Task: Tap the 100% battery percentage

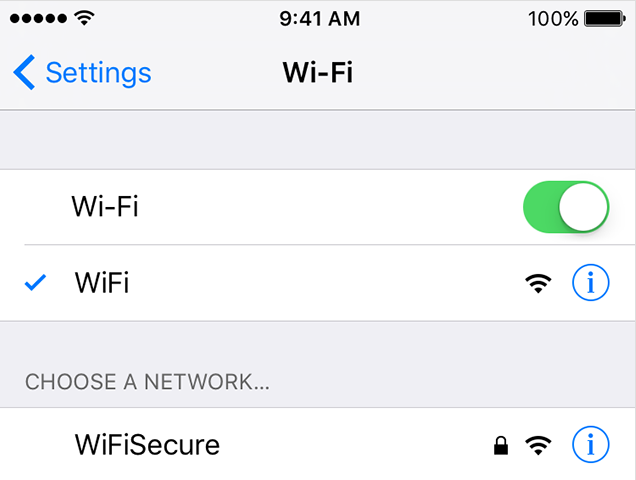Action: pyautogui.click(x=553, y=19)
